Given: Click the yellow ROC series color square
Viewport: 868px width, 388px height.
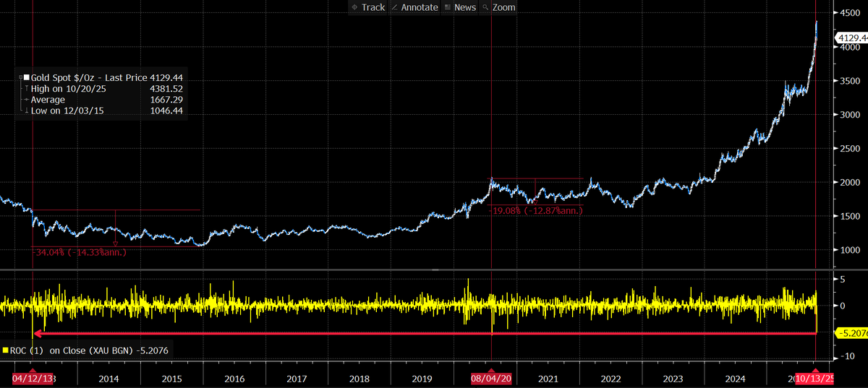Looking at the screenshot, I should [x=7, y=350].
